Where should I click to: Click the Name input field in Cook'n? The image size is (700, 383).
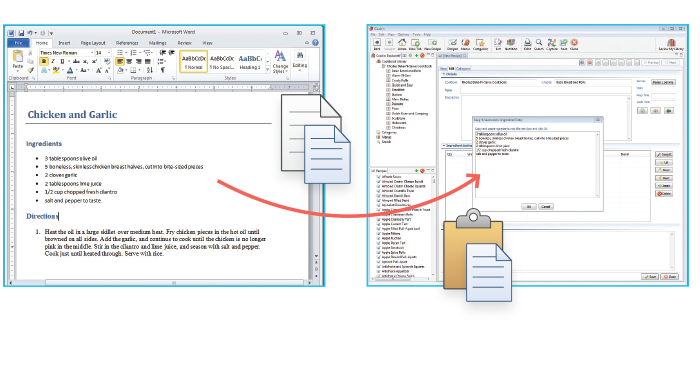(546, 90)
